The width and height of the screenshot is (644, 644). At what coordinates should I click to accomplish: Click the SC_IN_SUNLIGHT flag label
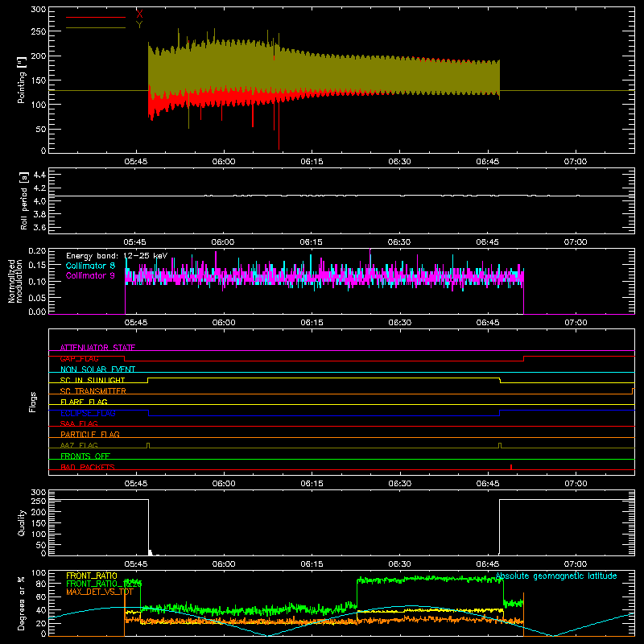(x=93, y=380)
